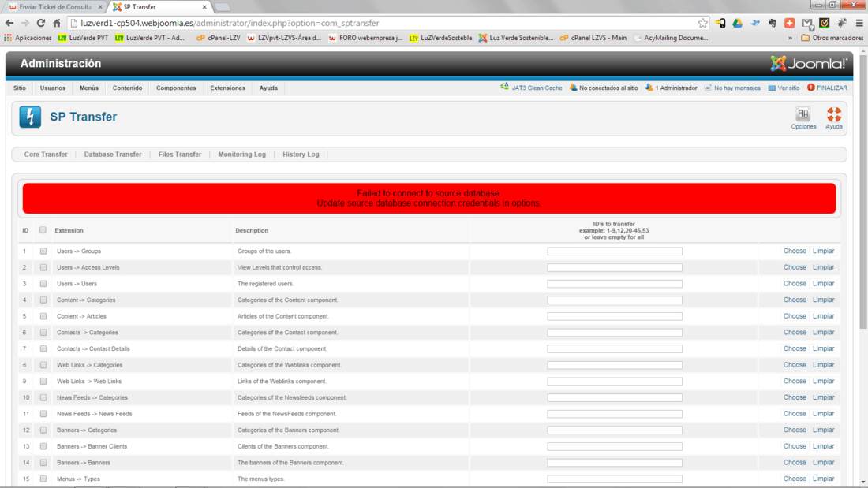Image resolution: width=868 pixels, height=488 pixels.
Task: Check the Users -> Users row checkbox
Action: [x=43, y=284]
